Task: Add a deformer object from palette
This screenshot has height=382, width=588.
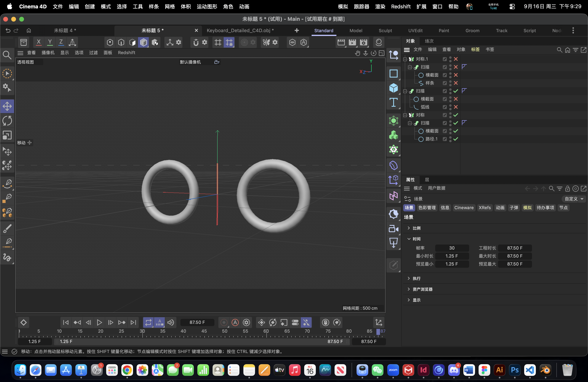Action: click(x=393, y=165)
